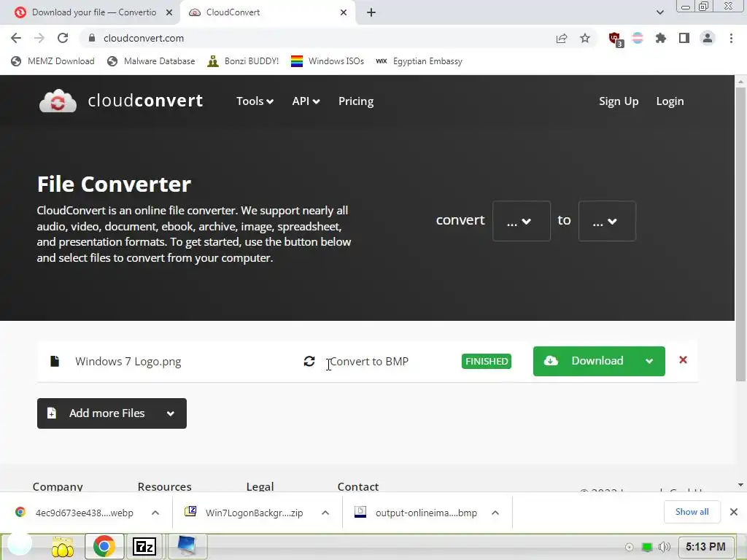This screenshot has width=747, height=560.
Task: Open the Egyptian Embassy bookmark
Action: tap(419, 61)
